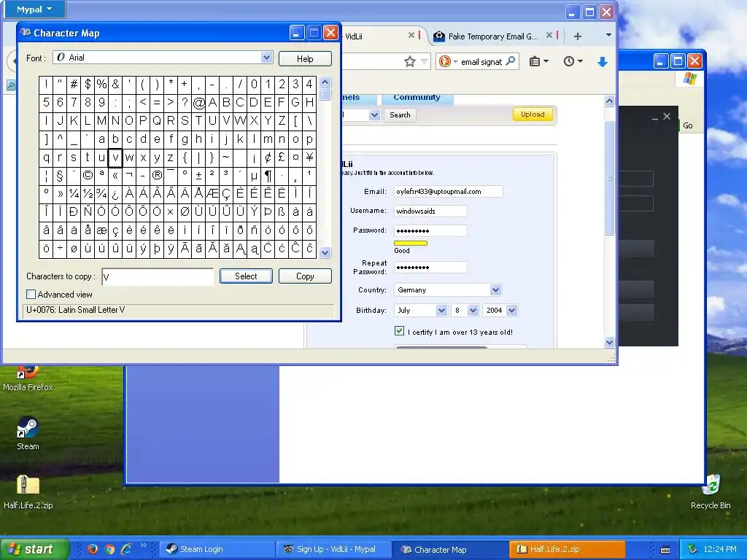Close the Fake Temporary Email tab
This screenshot has width=747, height=560.
[549, 35]
